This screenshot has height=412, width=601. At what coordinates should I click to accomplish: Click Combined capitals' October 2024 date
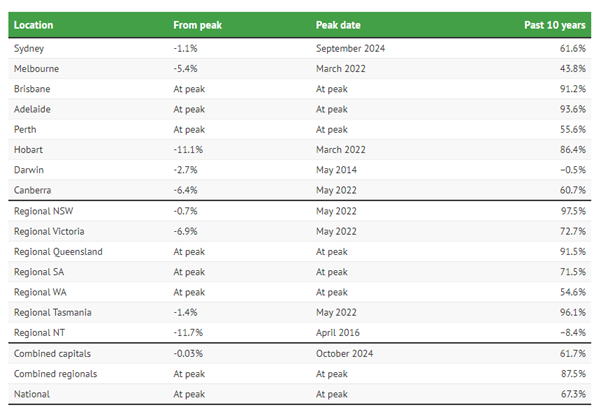coord(344,354)
